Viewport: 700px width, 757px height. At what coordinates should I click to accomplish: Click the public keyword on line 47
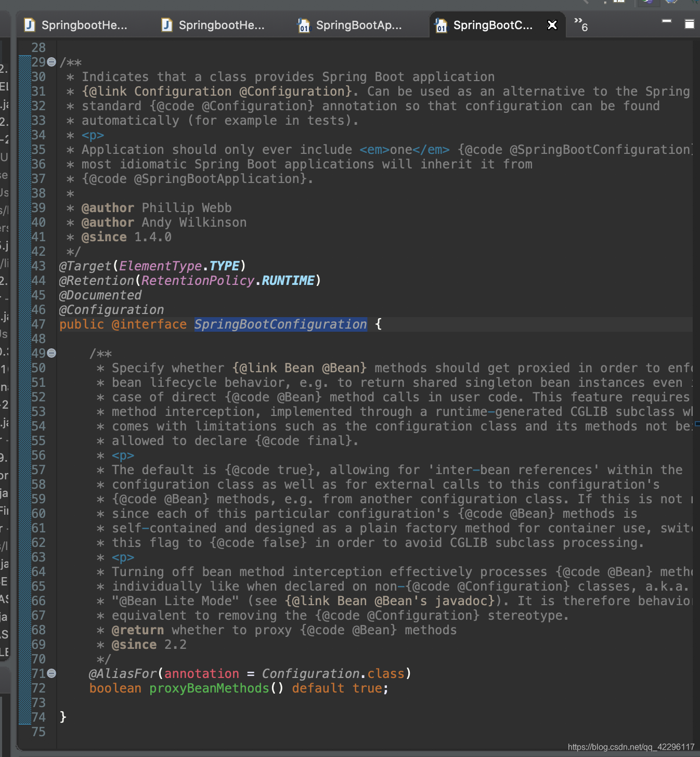pos(82,324)
